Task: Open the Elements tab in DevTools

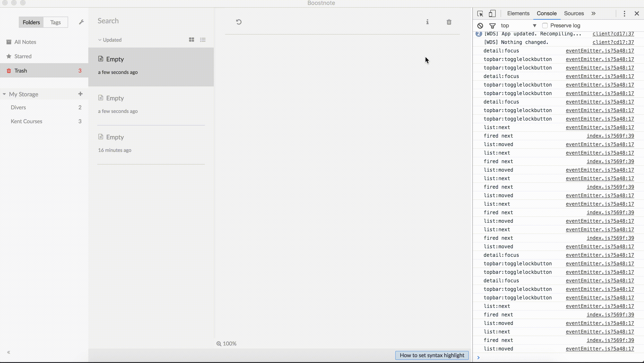Action: 518,13
